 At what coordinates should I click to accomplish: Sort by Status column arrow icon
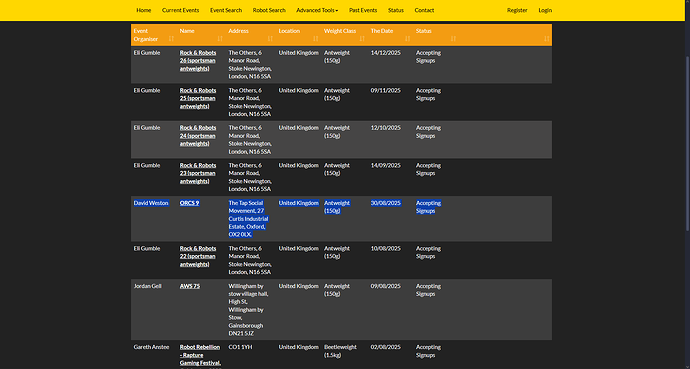453,39
